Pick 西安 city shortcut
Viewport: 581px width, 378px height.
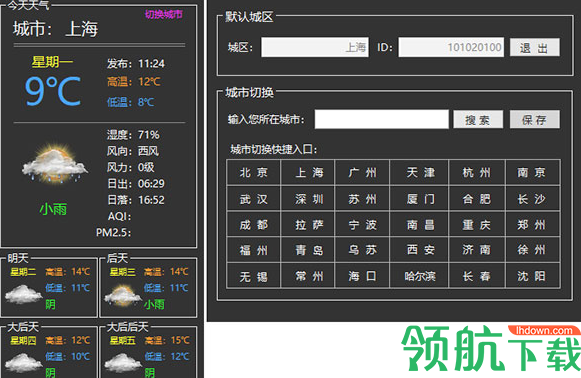[419, 250]
